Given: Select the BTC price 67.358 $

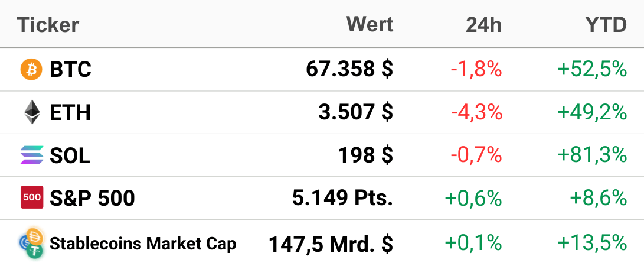Looking at the screenshot, I should click(x=349, y=69).
